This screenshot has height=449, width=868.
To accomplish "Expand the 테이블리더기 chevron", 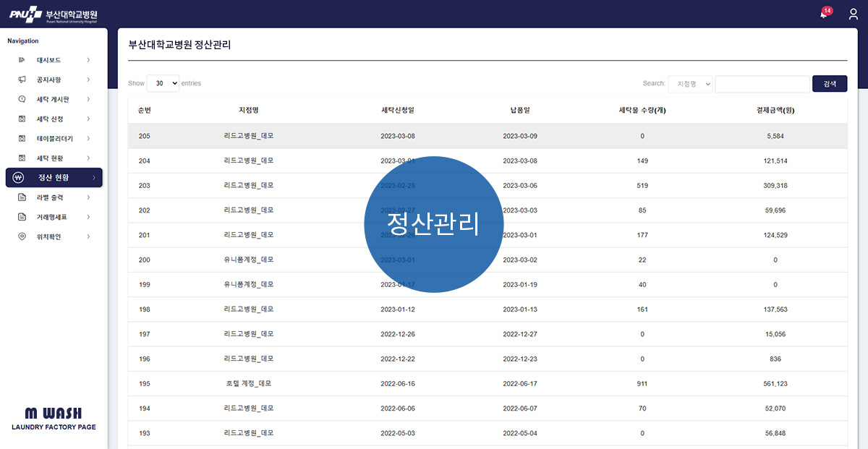I will pyautogui.click(x=88, y=138).
